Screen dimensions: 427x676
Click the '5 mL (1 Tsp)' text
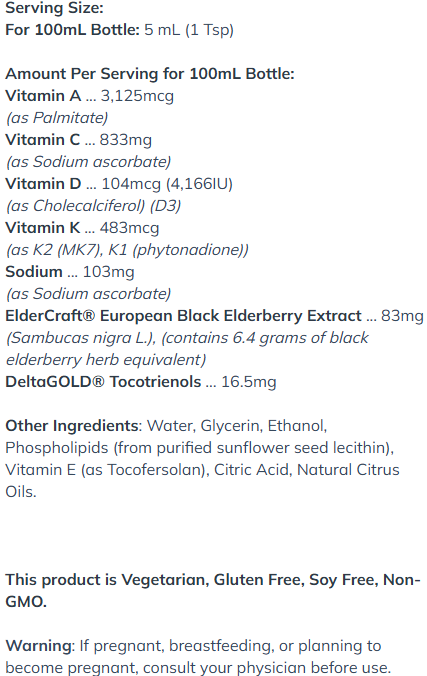click(x=189, y=30)
